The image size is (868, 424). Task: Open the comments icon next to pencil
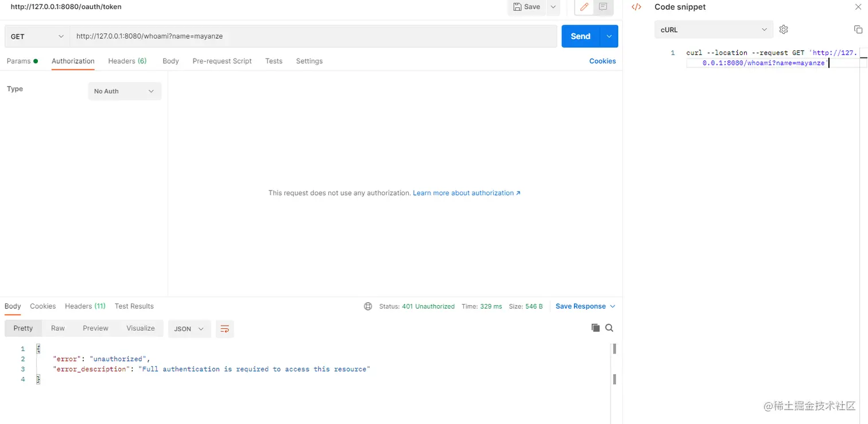pyautogui.click(x=603, y=7)
